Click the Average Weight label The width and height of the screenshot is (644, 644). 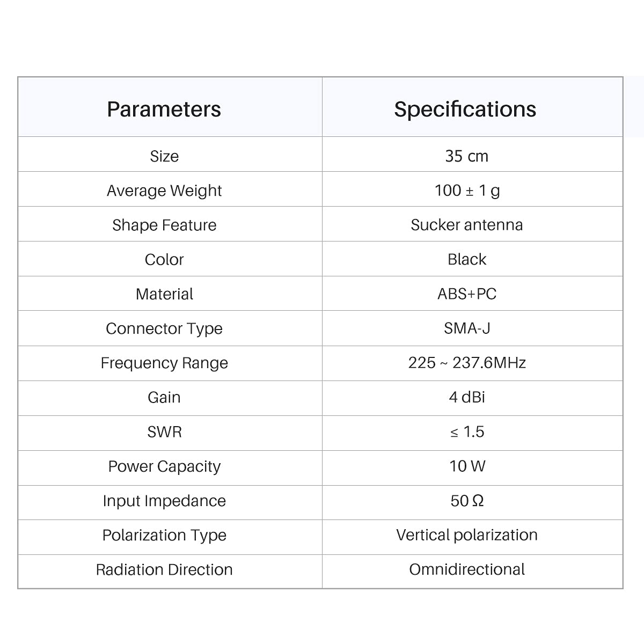coord(164,191)
